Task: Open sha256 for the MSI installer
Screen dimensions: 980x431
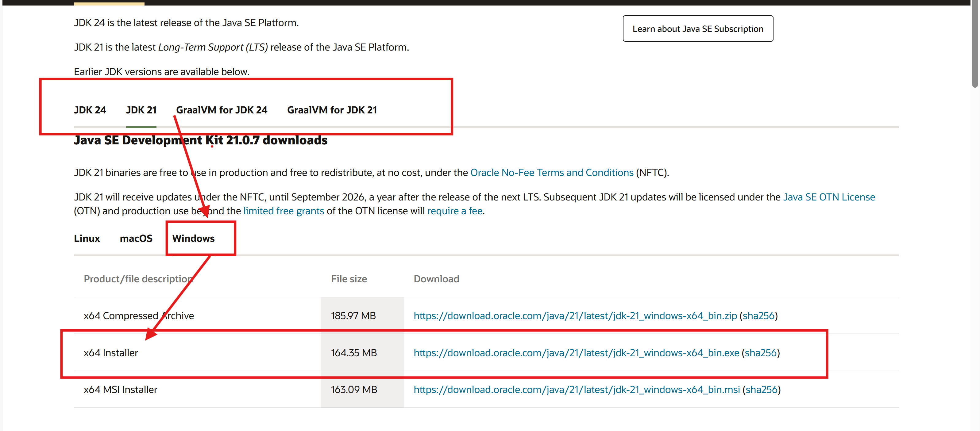Action: click(x=761, y=390)
